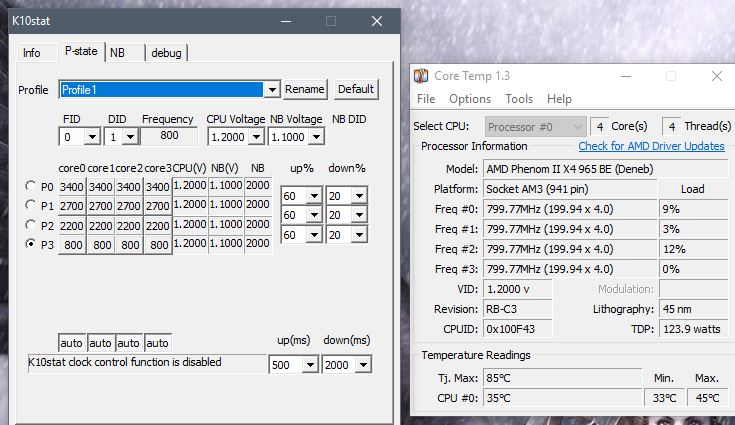Click the Freq #2 load 12% value
The width and height of the screenshot is (735, 425).
click(x=693, y=249)
